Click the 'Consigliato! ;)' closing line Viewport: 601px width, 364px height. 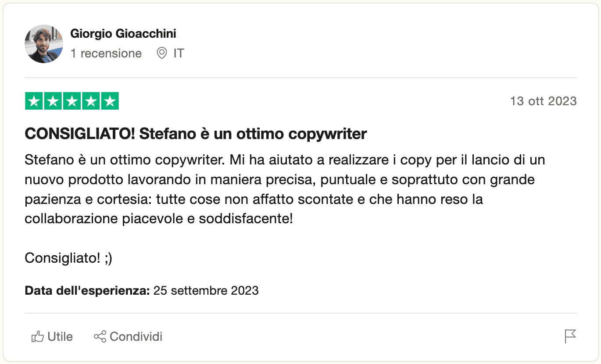coord(68,258)
